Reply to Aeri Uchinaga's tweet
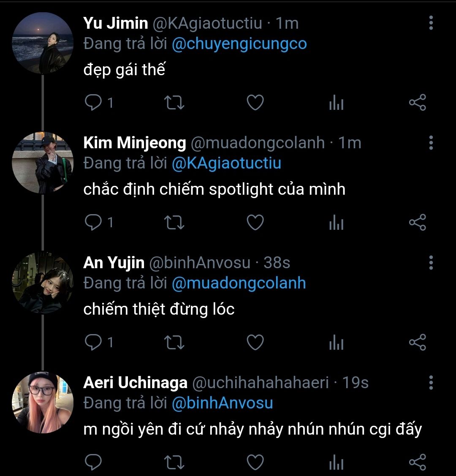 pyautogui.click(x=93, y=462)
